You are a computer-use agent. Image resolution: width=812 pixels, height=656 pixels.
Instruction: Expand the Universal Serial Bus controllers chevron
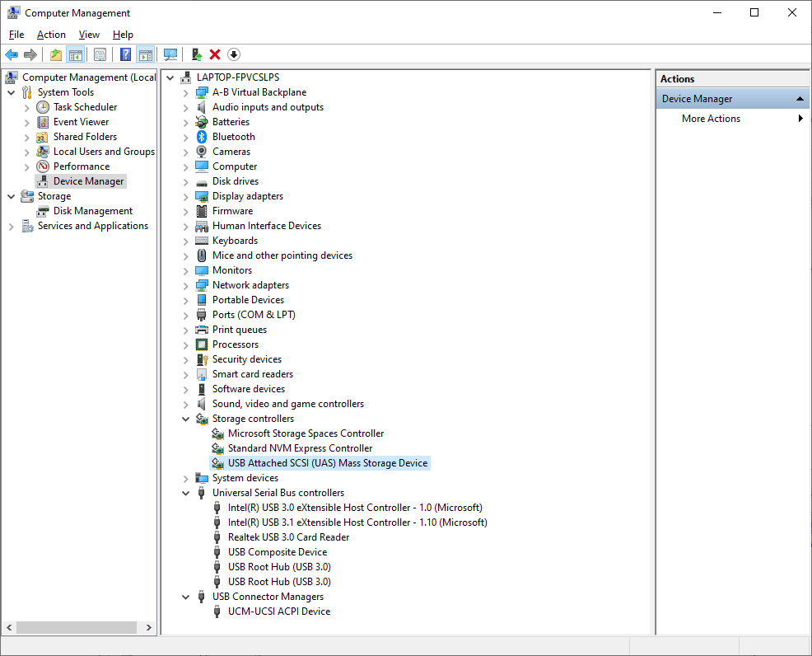pos(184,492)
